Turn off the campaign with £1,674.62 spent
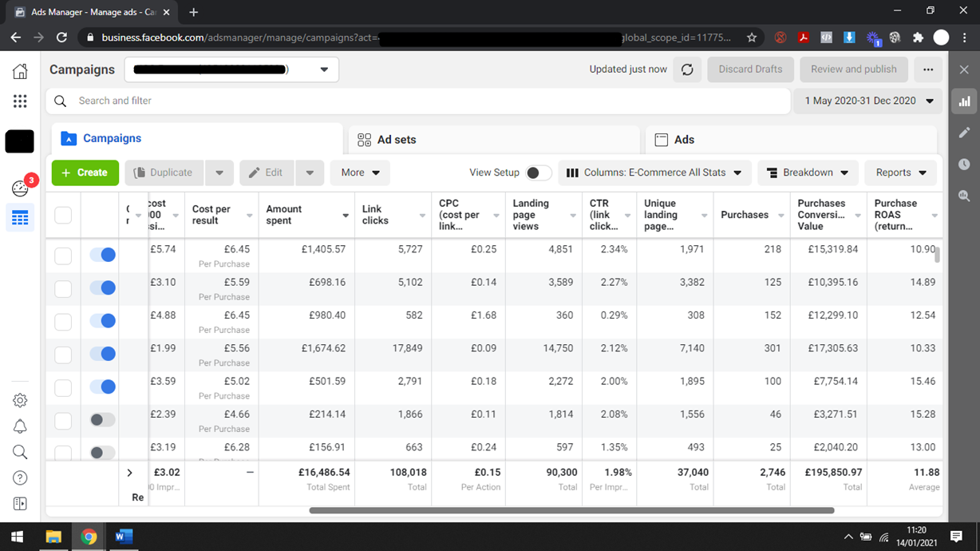This screenshot has height=551, width=980. [x=103, y=354]
